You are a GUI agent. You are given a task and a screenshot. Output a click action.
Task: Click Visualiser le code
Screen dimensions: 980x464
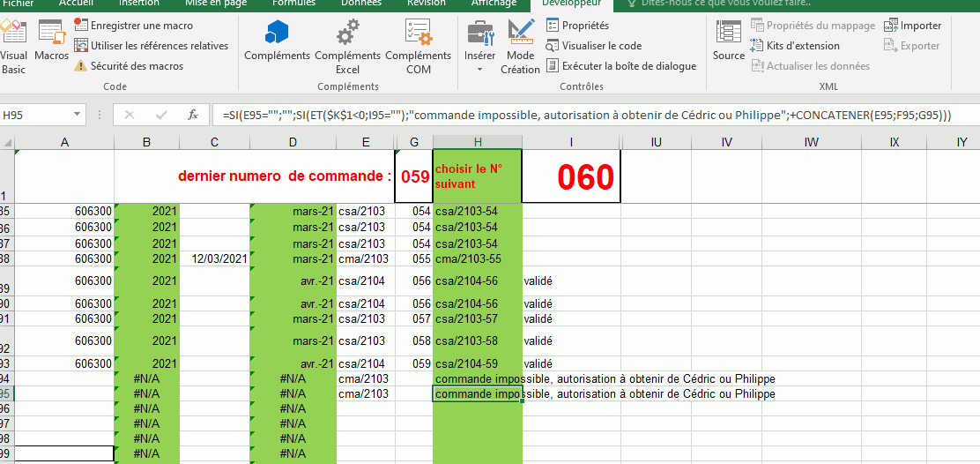[x=594, y=46]
